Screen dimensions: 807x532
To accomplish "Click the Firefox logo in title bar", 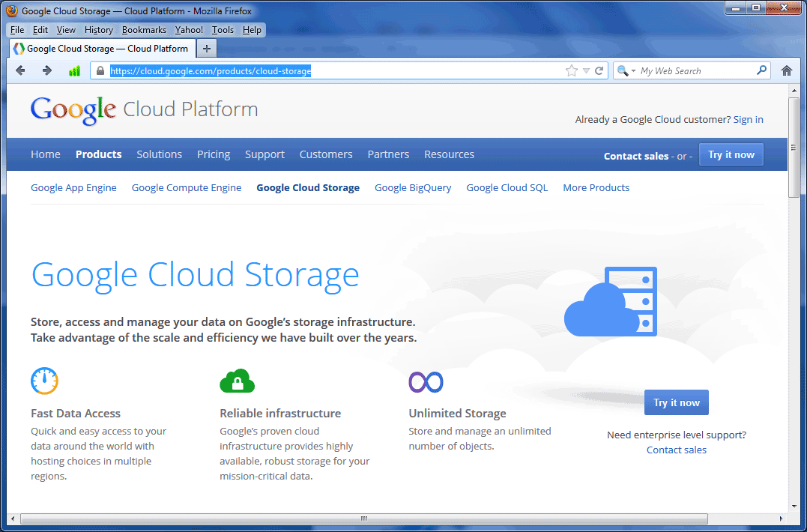I will (12, 10).
